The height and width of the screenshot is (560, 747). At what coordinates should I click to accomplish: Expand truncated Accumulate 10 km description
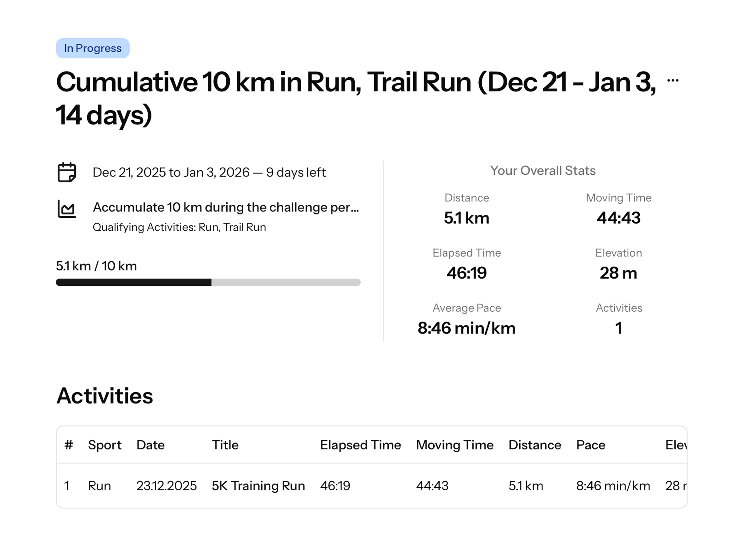226,207
